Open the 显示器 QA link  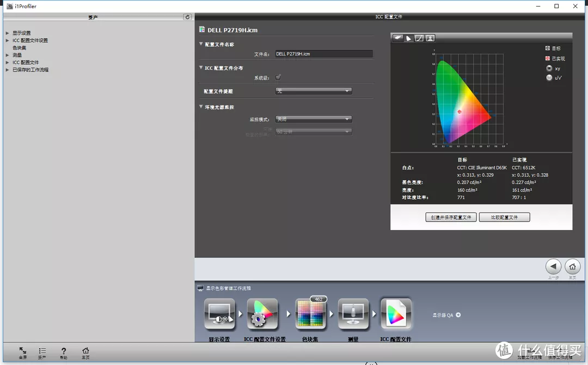pyautogui.click(x=443, y=315)
